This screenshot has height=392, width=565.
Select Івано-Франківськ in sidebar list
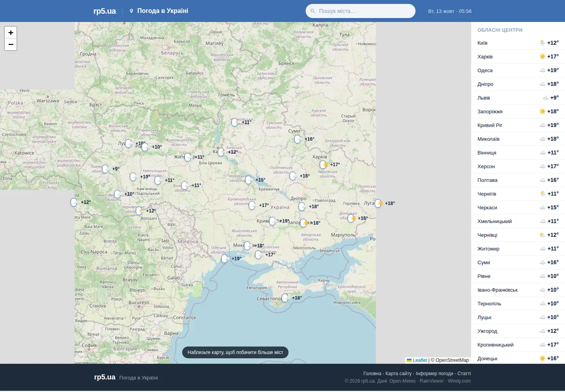[518, 290]
